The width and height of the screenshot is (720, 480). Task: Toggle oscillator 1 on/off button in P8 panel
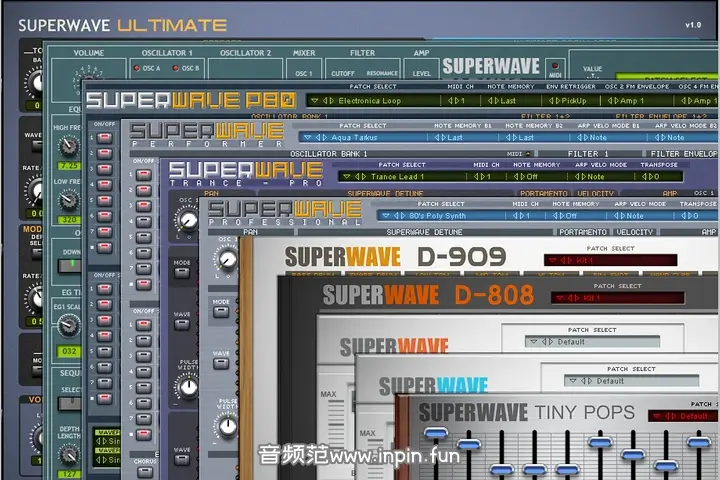pos(103,137)
